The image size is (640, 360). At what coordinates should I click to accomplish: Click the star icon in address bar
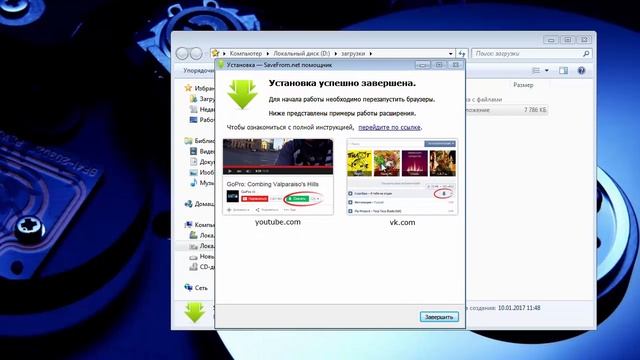pyautogui.click(x=216, y=53)
